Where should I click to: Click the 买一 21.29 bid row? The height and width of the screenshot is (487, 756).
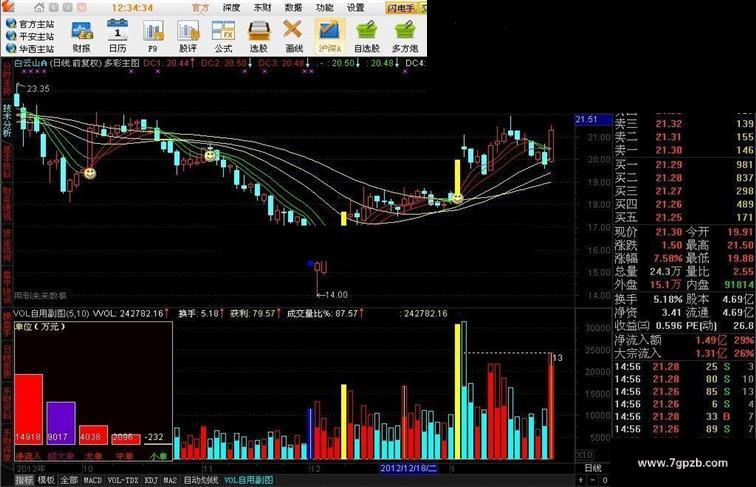(x=684, y=164)
